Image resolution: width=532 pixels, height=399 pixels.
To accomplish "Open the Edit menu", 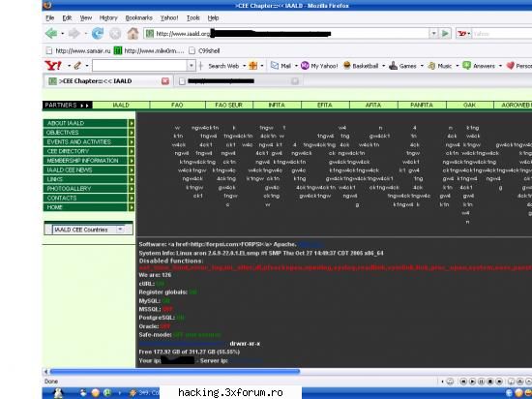I will coord(67,18).
